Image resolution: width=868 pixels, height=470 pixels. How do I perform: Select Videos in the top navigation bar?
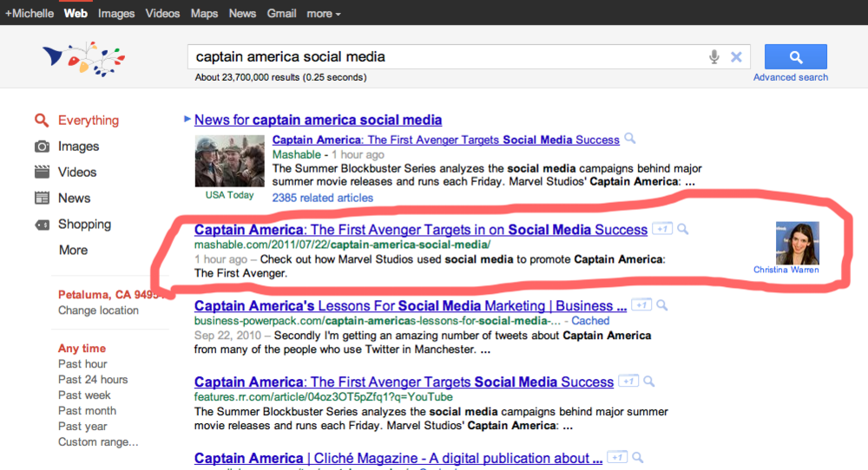pos(163,13)
